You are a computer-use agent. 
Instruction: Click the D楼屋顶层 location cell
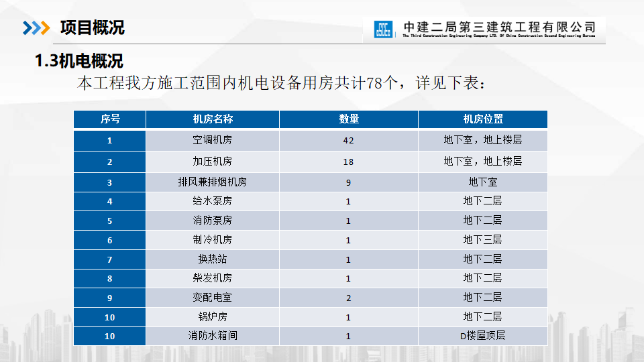[482, 336]
